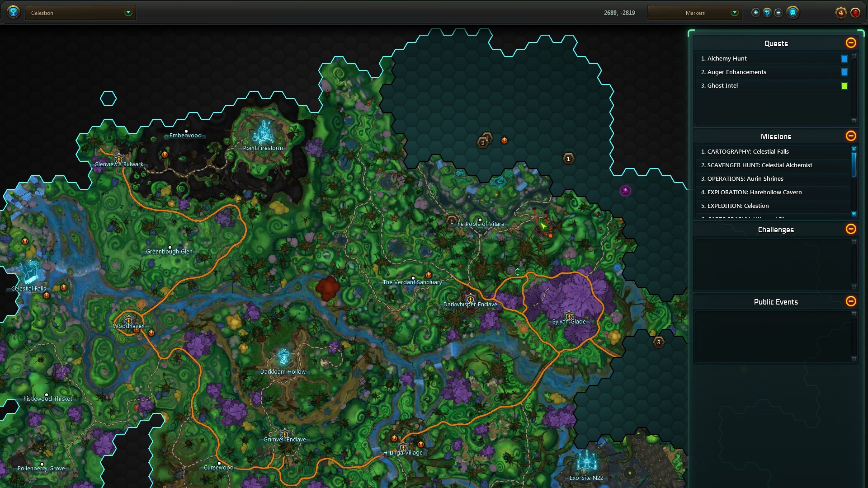Select CARTOGRAPHY: Celestial Falls mission
Screen dimensions: 868x488
[772, 152]
